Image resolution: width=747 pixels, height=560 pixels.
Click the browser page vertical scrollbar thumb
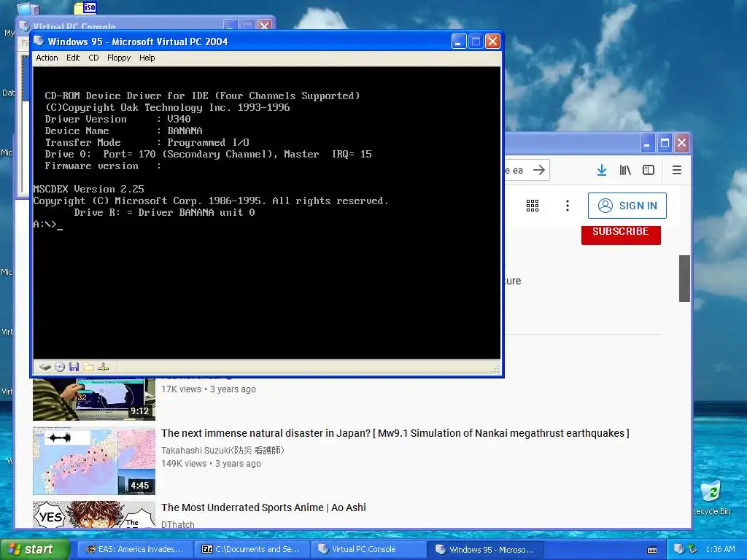pyautogui.click(x=684, y=278)
